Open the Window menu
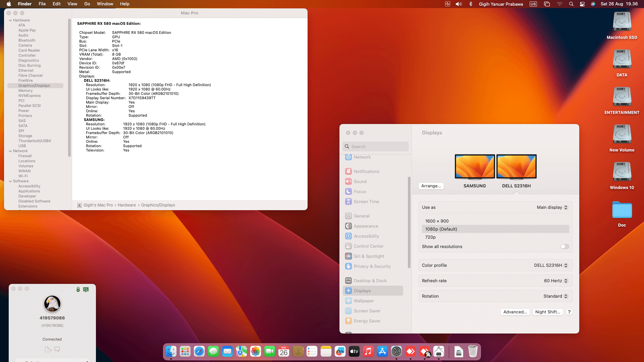This screenshot has height=362, width=644. click(x=105, y=4)
